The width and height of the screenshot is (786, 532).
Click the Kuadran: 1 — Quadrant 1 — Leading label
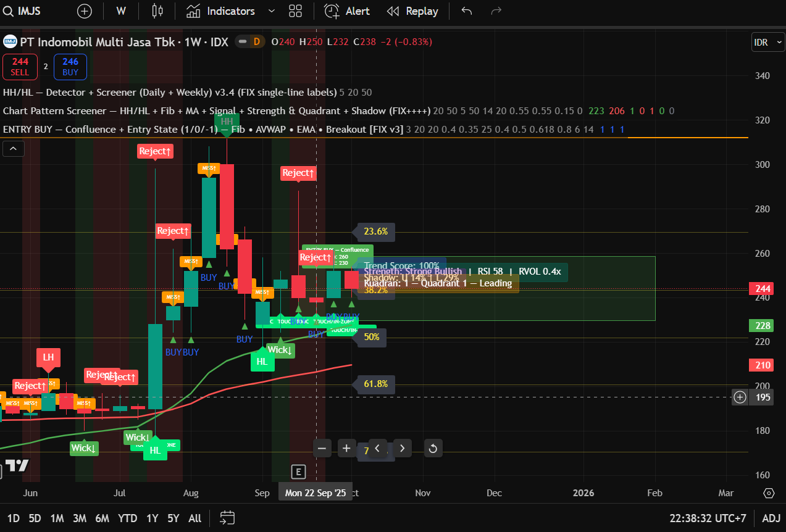point(438,283)
